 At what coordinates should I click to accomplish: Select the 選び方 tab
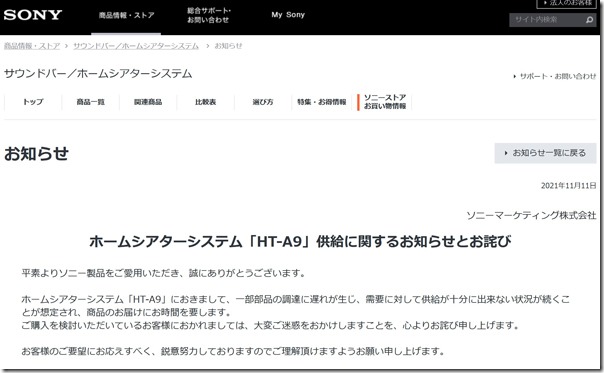coord(263,102)
